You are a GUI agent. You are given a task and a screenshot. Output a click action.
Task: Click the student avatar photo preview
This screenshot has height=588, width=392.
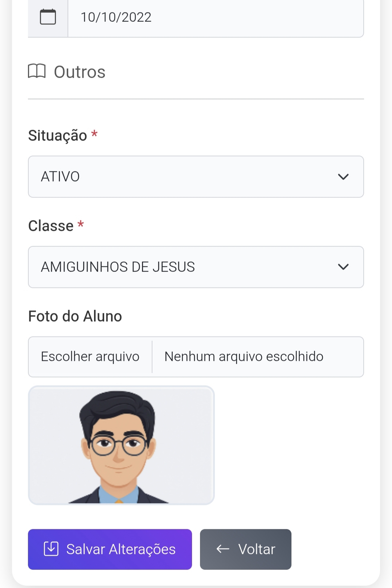(x=121, y=445)
